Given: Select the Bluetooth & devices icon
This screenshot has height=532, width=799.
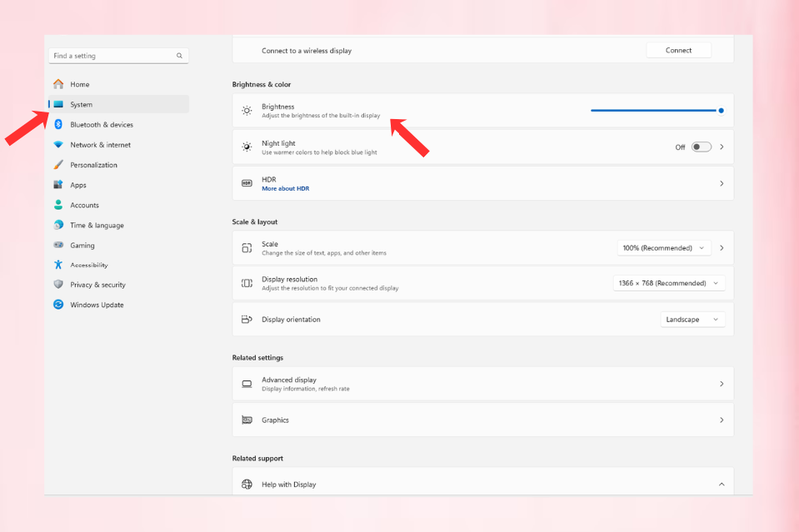Looking at the screenshot, I should 58,124.
